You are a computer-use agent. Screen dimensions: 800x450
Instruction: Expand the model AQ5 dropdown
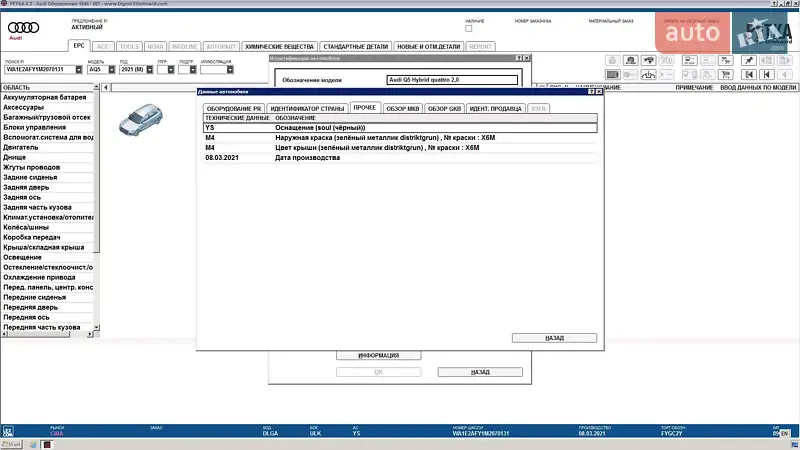pyautogui.click(x=112, y=70)
